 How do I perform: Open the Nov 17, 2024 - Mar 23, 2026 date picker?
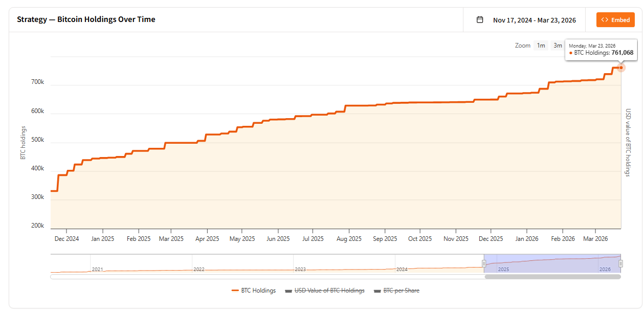coord(534,20)
